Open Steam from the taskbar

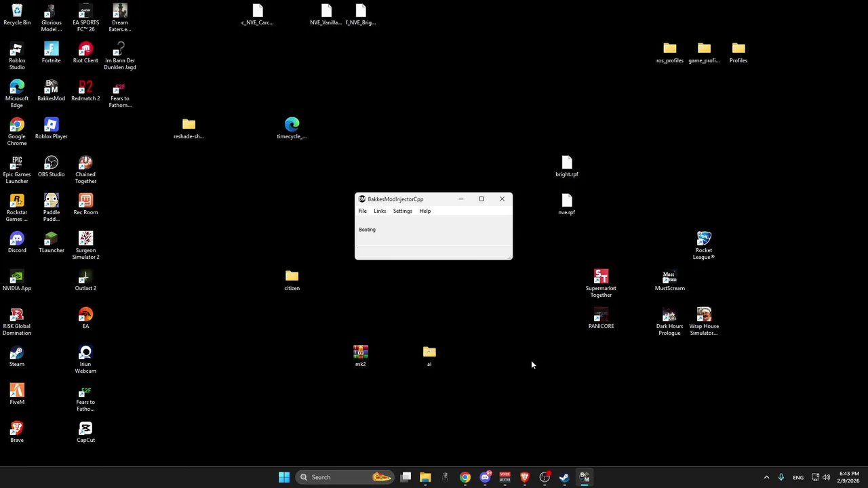pos(564,477)
